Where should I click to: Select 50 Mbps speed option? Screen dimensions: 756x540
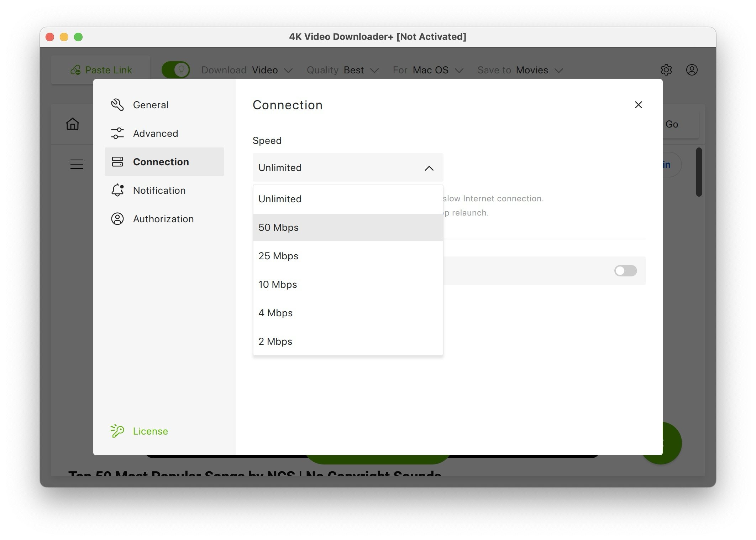pos(347,227)
